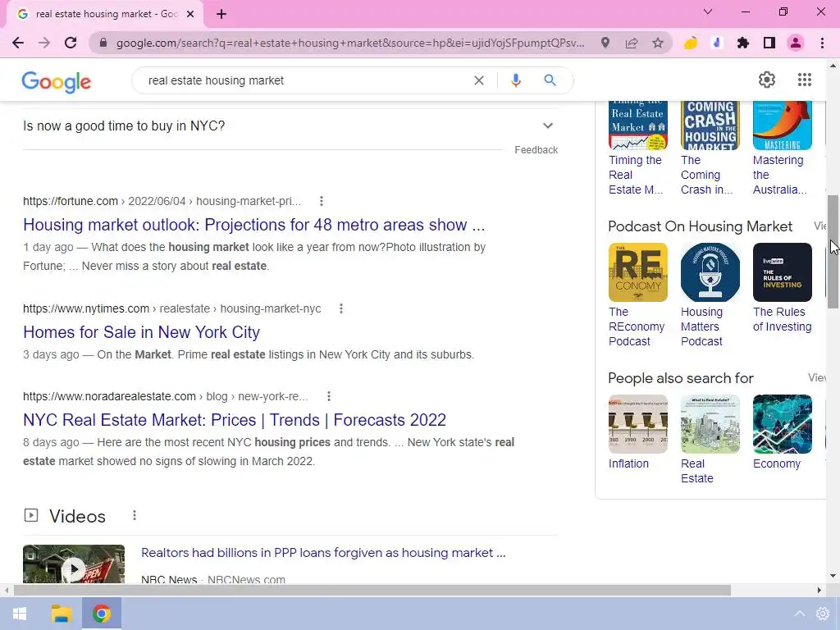This screenshot has height=630, width=840.
Task: Click the address bar URL
Action: 349,43
